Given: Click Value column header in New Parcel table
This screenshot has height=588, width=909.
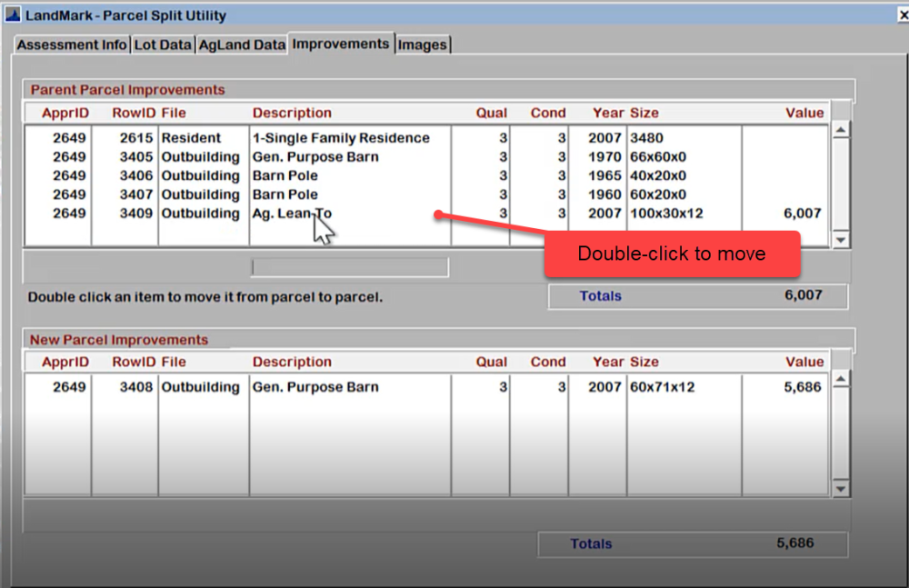Looking at the screenshot, I should (804, 362).
